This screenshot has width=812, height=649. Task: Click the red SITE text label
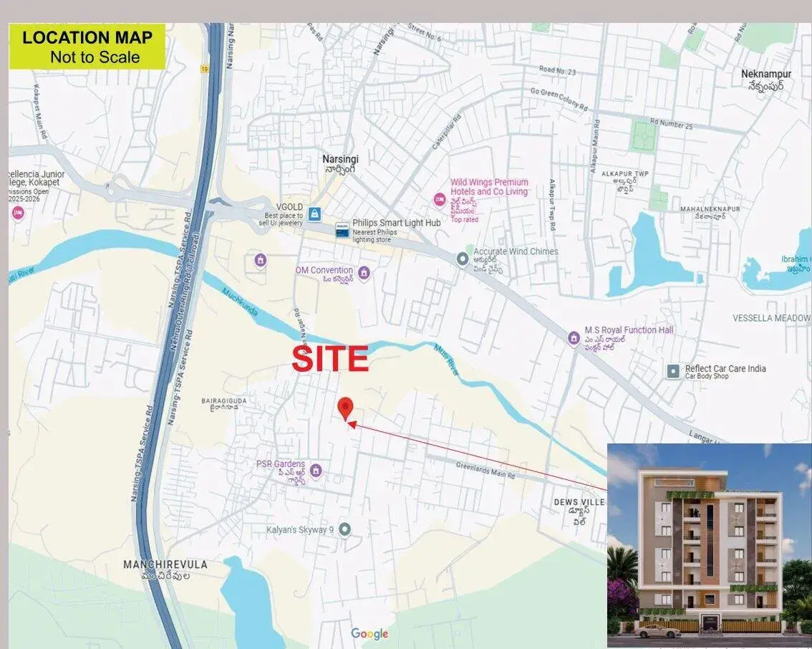330,359
